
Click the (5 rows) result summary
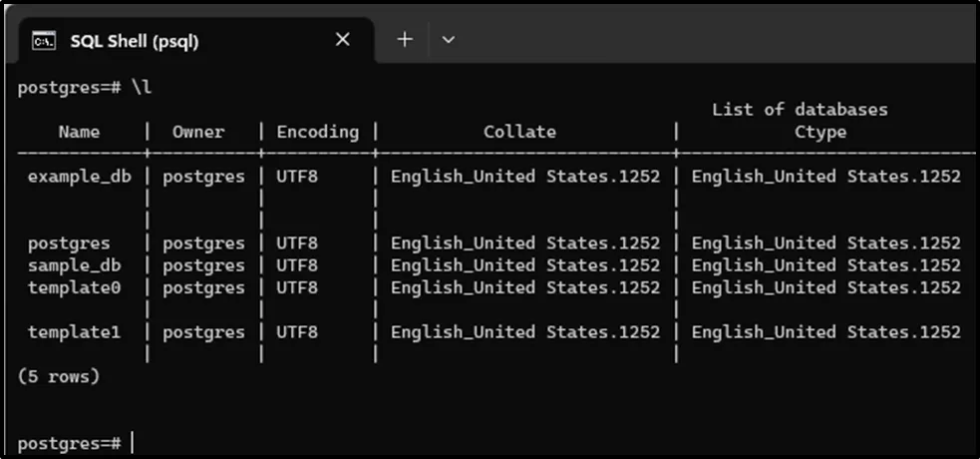[59, 377]
